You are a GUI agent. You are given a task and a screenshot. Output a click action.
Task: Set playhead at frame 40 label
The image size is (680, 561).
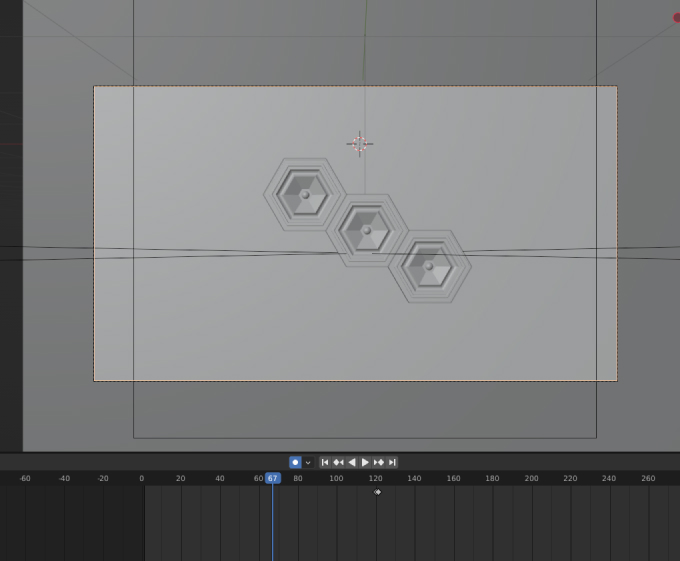point(219,478)
